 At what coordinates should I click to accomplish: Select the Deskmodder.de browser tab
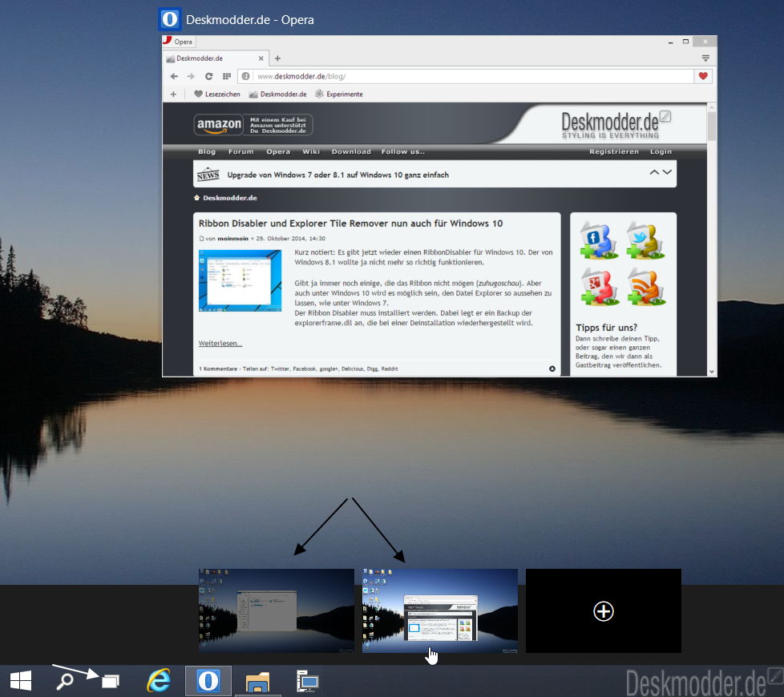tap(216, 58)
